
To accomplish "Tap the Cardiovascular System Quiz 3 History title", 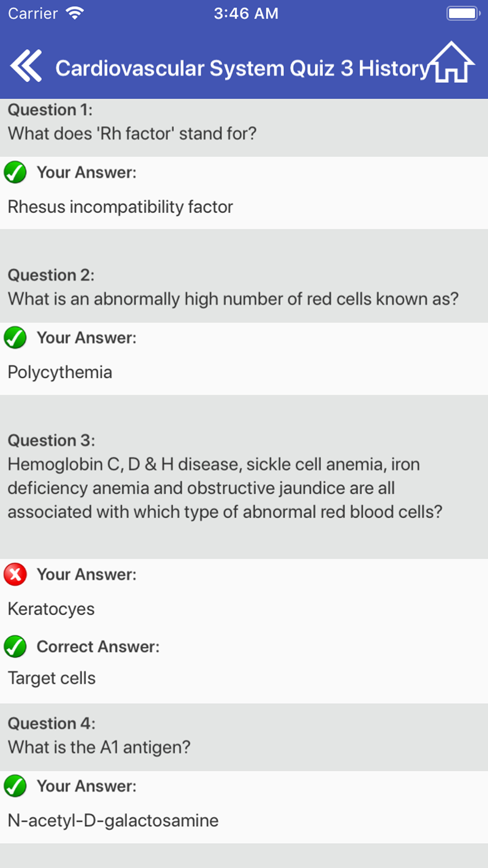I will [x=243, y=68].
